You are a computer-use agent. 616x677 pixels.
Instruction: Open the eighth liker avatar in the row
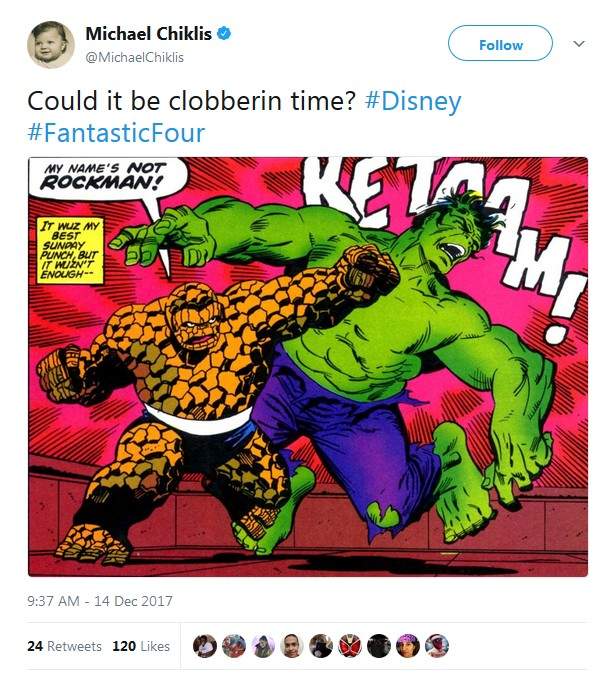click(x=408, y=646)
